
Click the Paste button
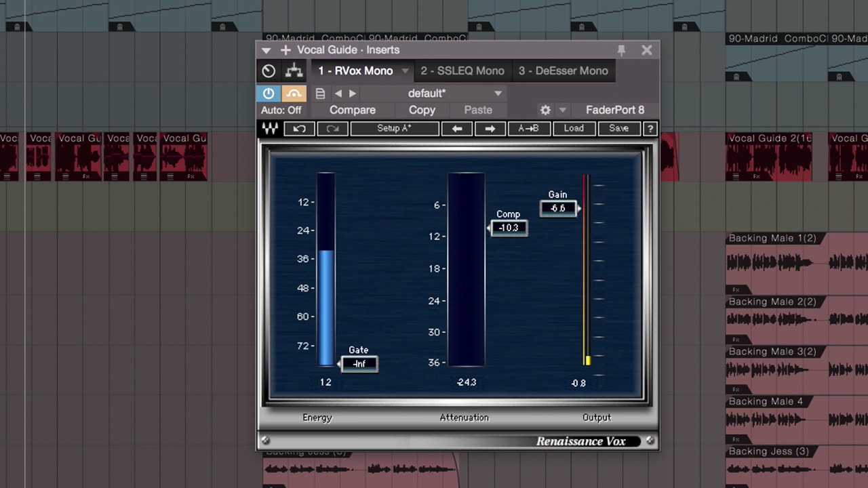(478, 110)
